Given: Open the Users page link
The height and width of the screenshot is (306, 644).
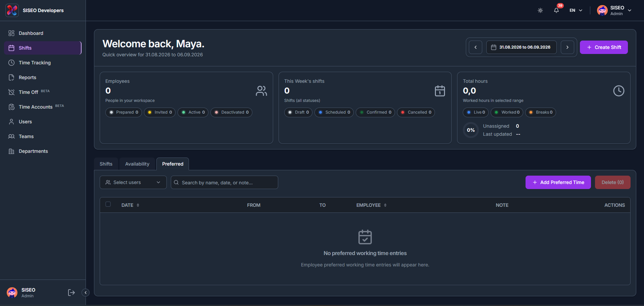Looking at the screenshot, I should pos(43,122).
